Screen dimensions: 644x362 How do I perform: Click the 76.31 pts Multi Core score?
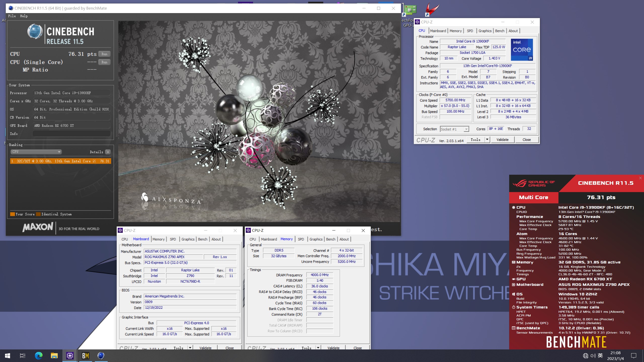point(601,197)
